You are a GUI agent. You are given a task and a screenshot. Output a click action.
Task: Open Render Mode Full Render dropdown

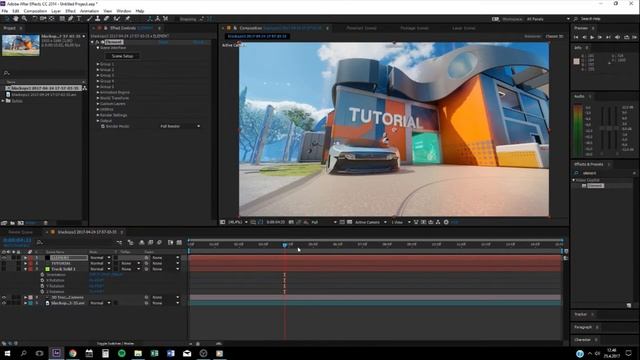point(180,127)
